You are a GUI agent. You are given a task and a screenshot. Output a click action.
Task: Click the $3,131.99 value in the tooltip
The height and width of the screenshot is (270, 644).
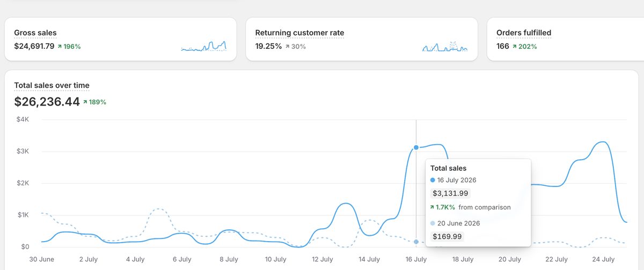[x=450, y=193]
